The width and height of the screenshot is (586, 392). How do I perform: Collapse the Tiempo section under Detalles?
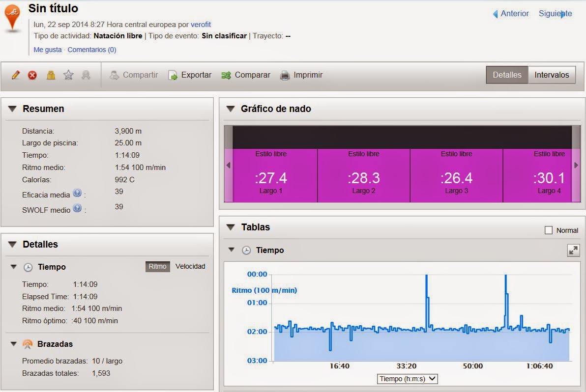click(x=13, y=267)
